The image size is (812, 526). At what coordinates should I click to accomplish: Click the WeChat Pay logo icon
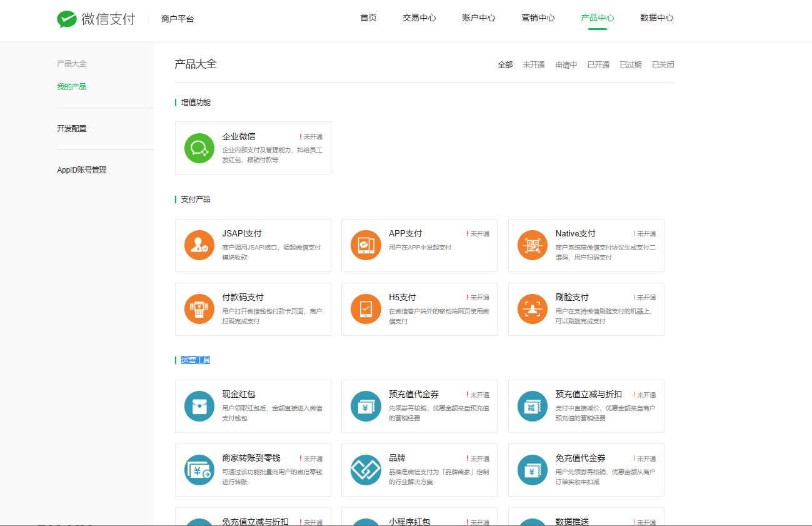tap(67, 19)
